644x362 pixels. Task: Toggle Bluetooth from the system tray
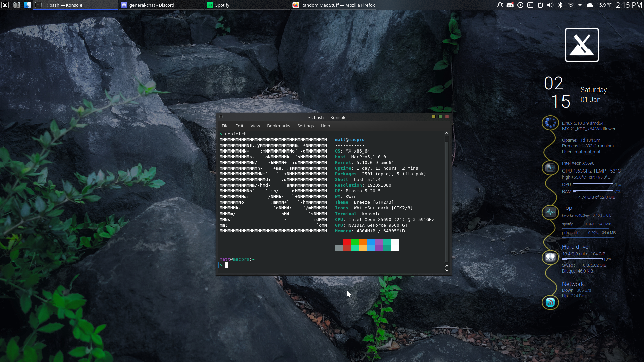[560, 5]
